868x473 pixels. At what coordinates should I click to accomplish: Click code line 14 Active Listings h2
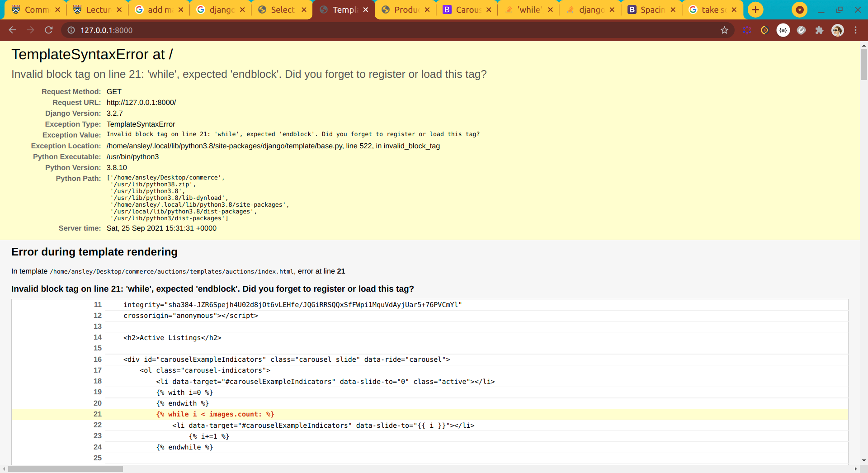coord(172,338)
